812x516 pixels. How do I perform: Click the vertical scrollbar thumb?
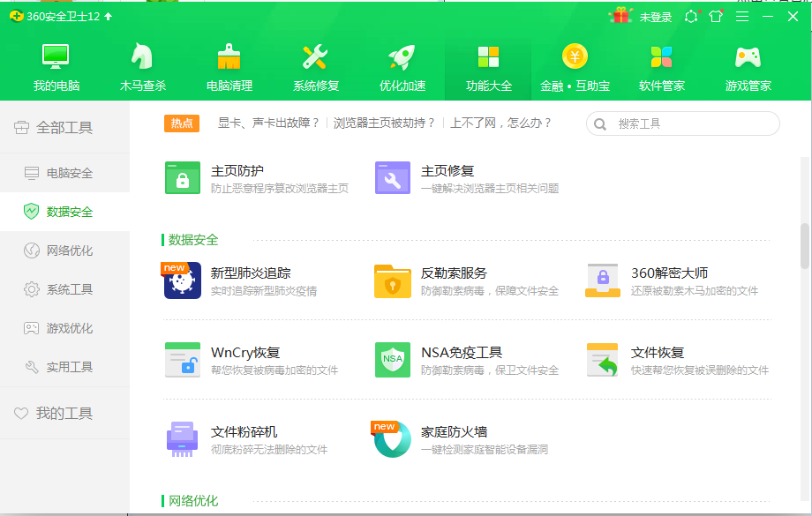pos(804,246)
